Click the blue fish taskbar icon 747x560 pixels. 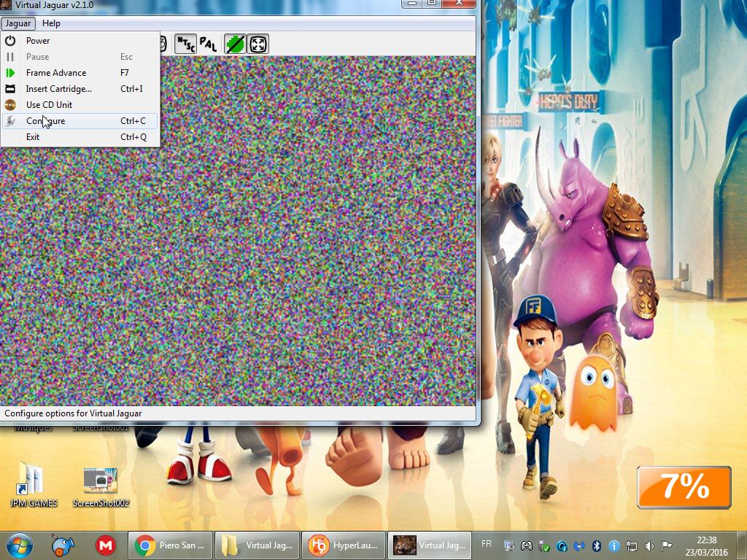click(63, 545)
